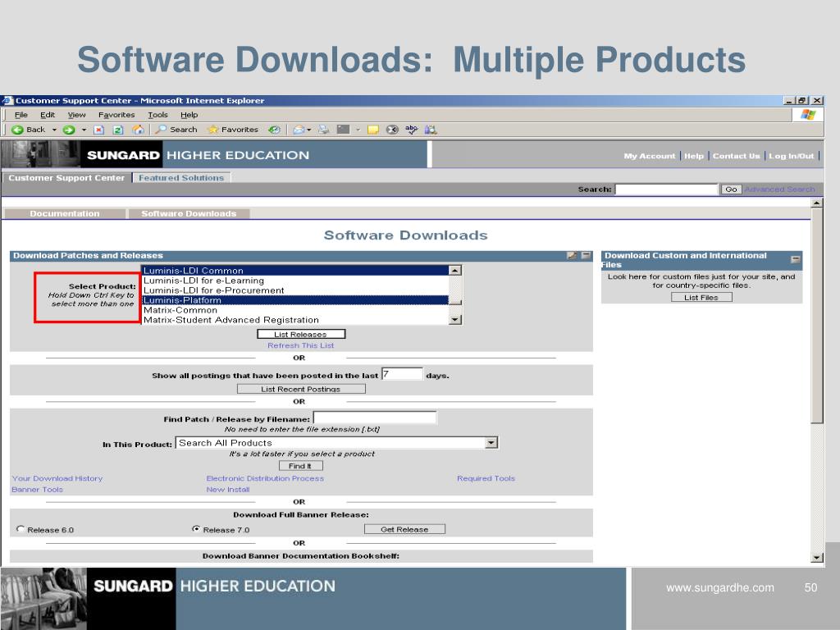Refresh the page using the toolbar icon
The image size is (840, 630).
(x=118, y=130)
